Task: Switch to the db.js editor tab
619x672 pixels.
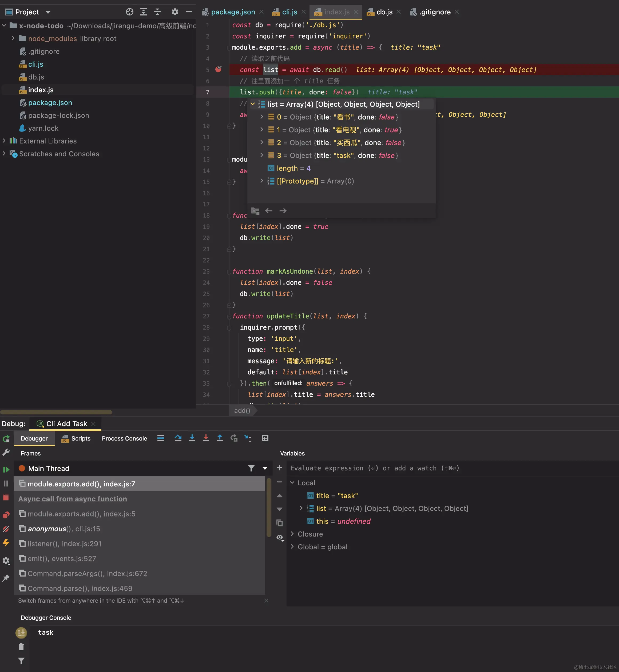Action: click(384, 12)
